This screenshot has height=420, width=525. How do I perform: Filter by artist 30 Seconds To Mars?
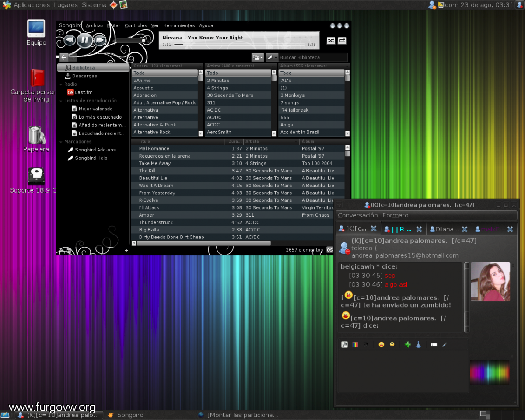point(238,95)
